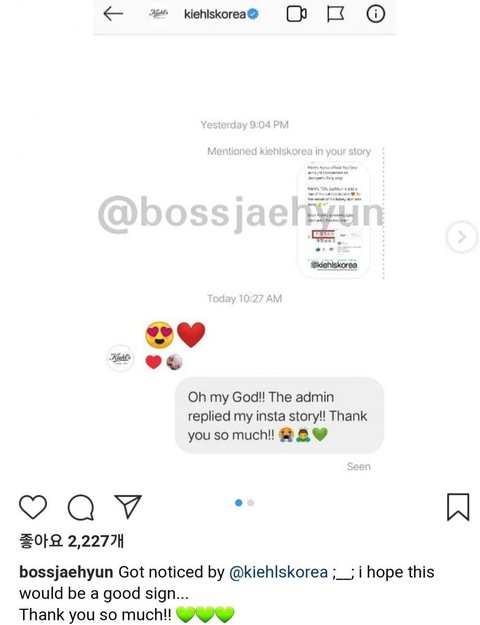Tap the back arrow in chat header
Screen dimensions: 480x625
[113, 14]
